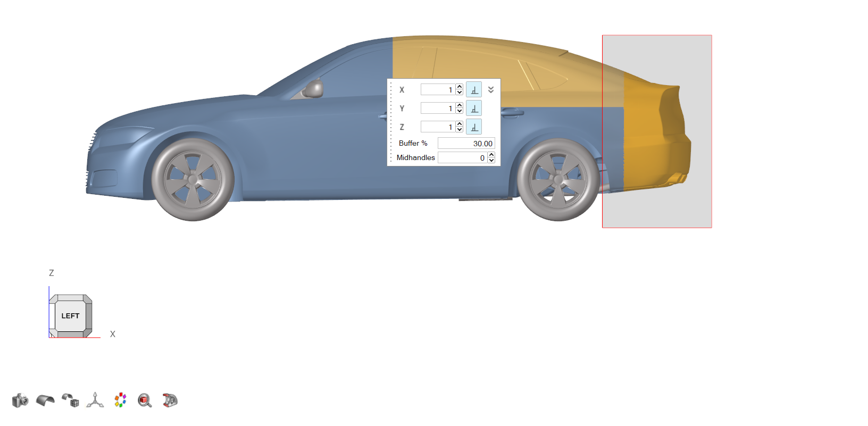This screenshot has height=426, width=868.
Task: Toggle the X row perpendicular button
Action: (x=474, y=89)
